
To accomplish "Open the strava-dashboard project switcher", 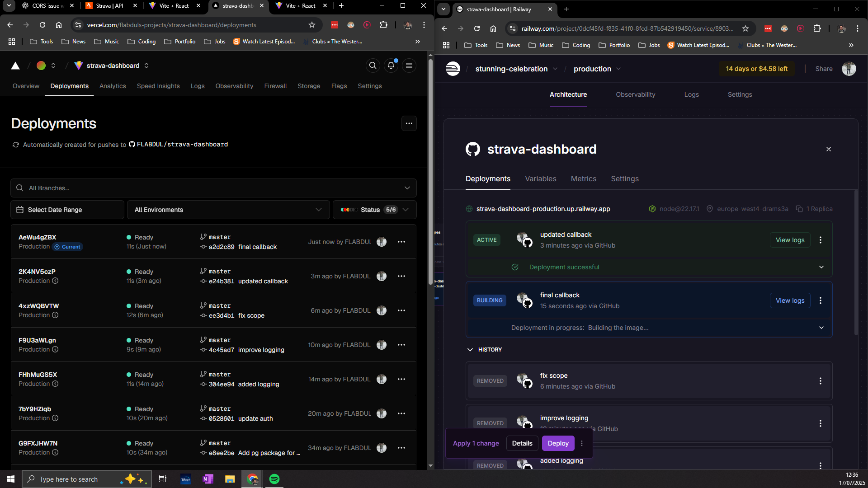I will [x=146, y=66].
